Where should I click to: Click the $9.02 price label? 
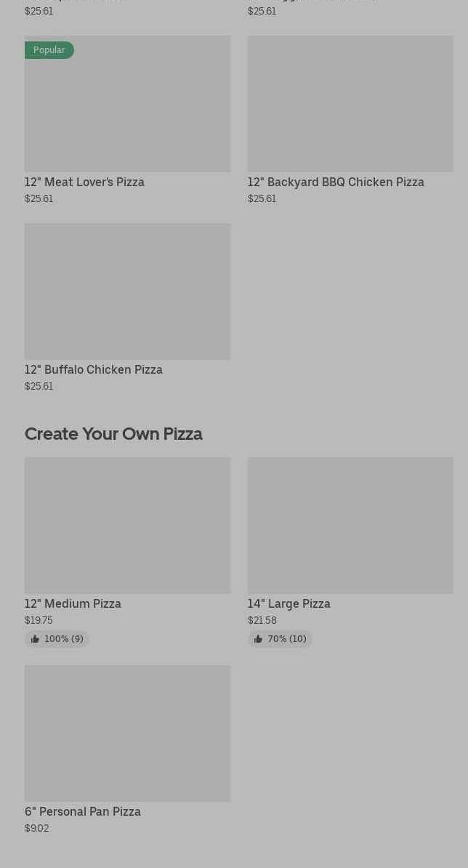pyautogui.click(x=36, y=828)
